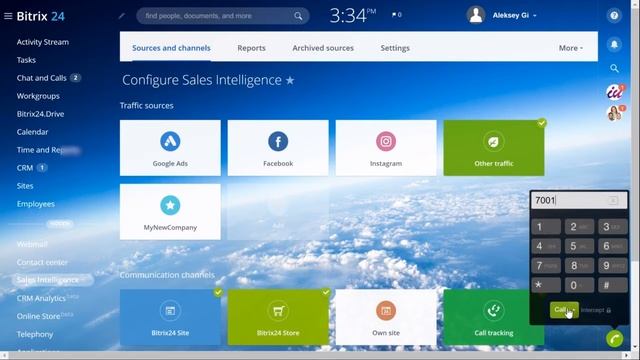Open the round pink-logo chat icon in the right sidebar
640x360 pixels.
(x=615, y=92)
